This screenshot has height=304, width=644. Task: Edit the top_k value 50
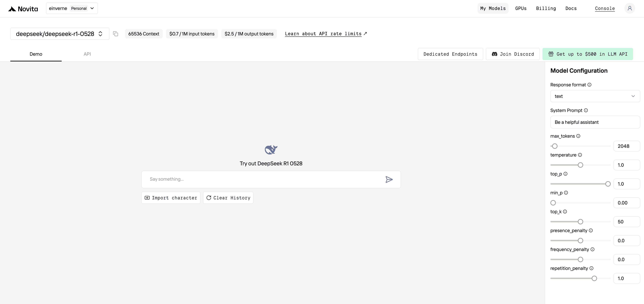626,222
